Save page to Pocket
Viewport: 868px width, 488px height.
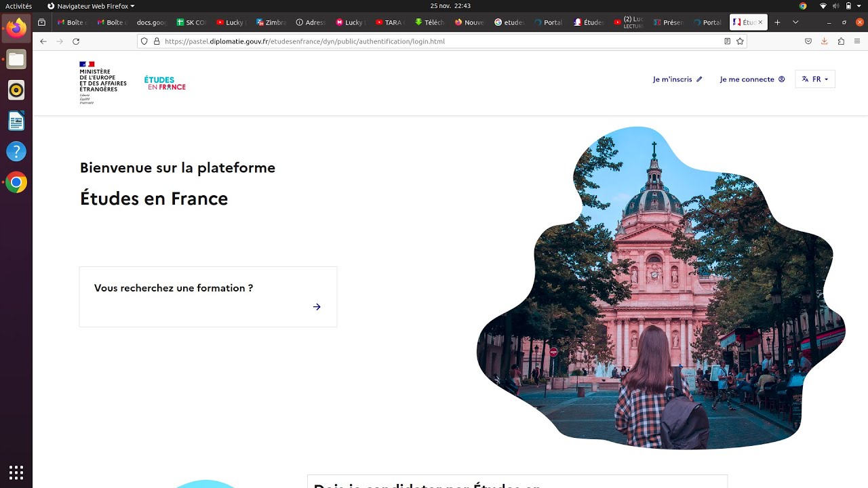point(808,41)
